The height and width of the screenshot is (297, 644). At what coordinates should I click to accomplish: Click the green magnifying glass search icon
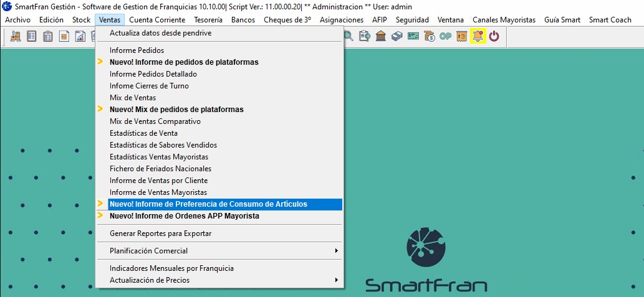point(348,36)
